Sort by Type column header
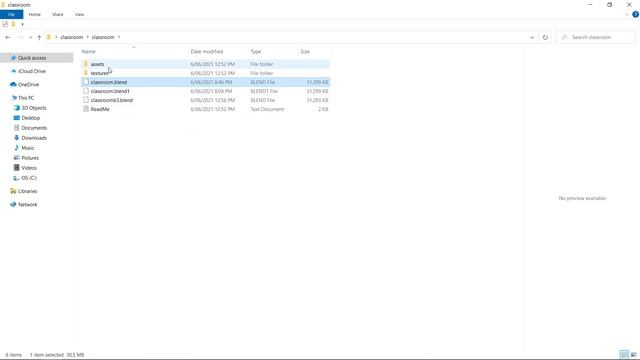Viewport: 640px width, 360px height. click(x=256, y=51)
